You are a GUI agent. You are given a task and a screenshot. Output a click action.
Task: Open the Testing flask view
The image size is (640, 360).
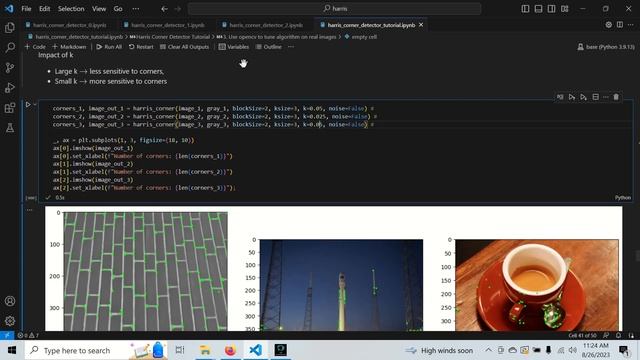pyautogui.click(x=9, y=128)
